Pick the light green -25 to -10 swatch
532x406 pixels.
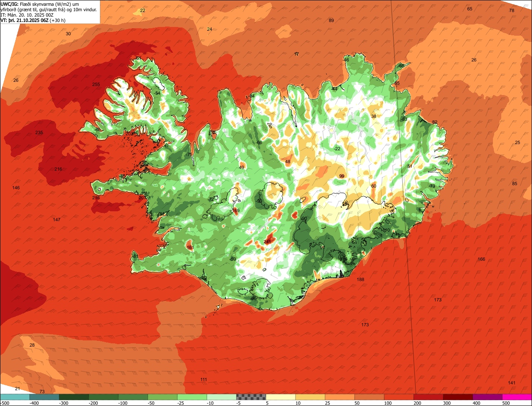click(192, 397)
